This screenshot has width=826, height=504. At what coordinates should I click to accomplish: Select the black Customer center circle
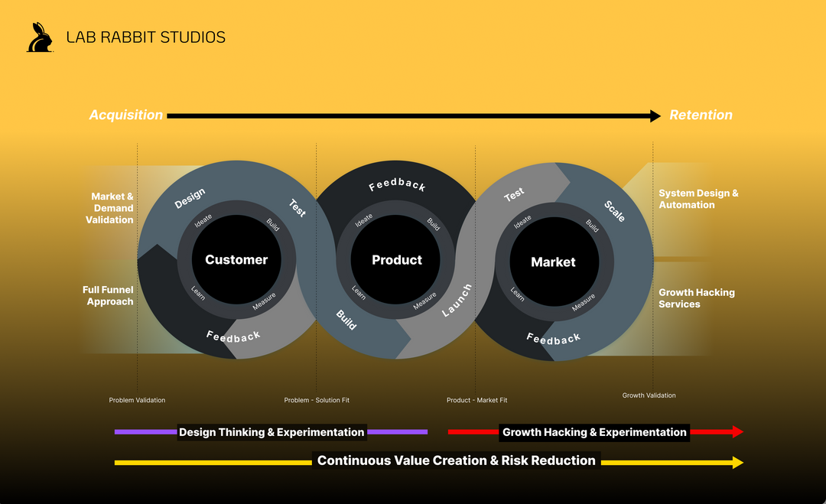point(236,260)
